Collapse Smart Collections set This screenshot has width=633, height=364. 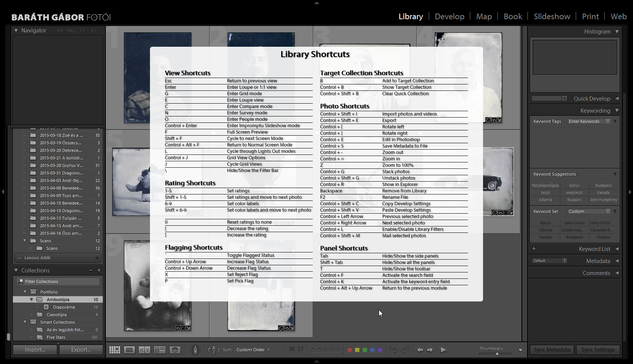[25, 322]
